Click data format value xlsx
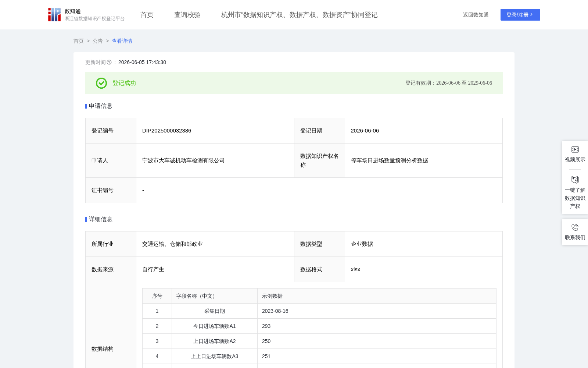588x368 pixels. [356, 269]
